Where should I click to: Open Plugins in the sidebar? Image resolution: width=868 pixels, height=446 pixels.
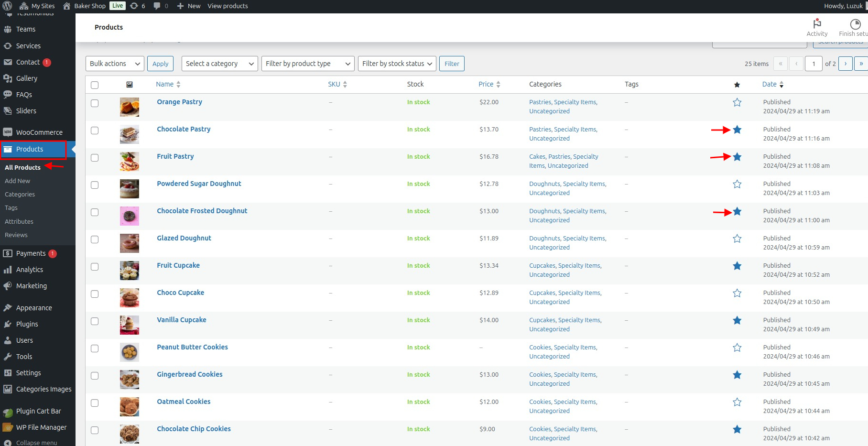[27, 324]
